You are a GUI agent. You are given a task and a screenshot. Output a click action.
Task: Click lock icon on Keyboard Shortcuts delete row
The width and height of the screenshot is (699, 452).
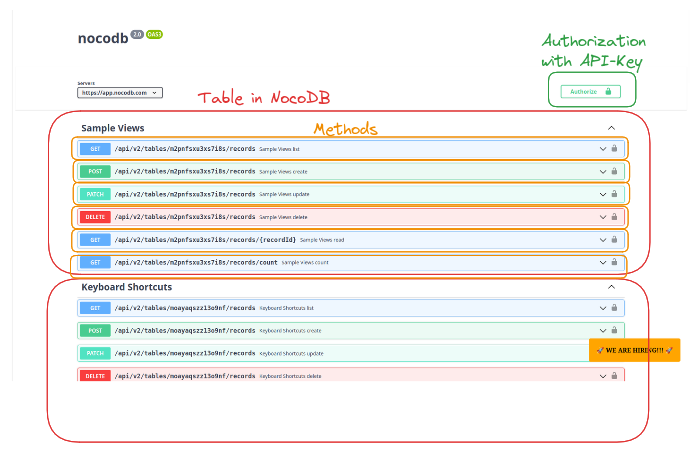pyautogui.click(x=614, y=376)
